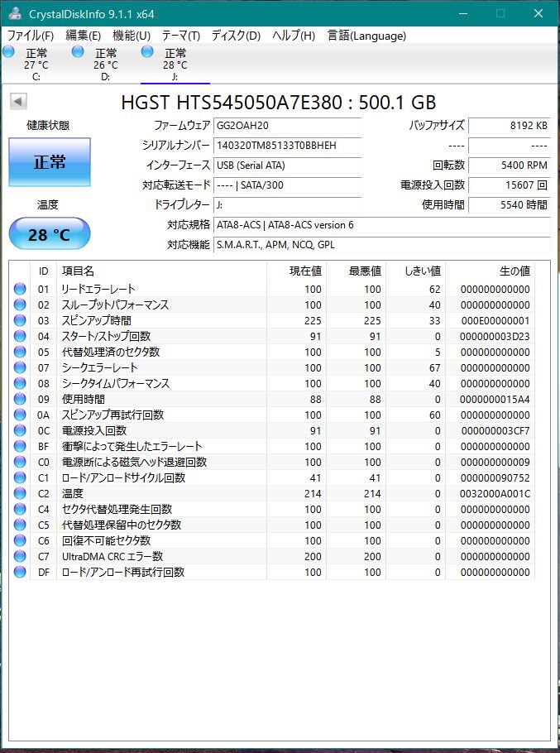Click the 28 °C temperature button
The width and height of the screenshot is (560, 753).
(50, 234)
